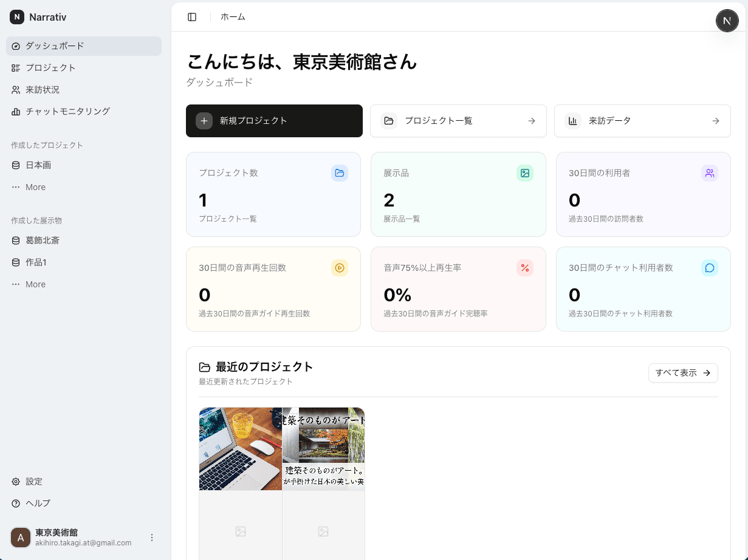Click the N avatar in the top right
This screenshot has height=560, width=748.
(x=727, y=20)
